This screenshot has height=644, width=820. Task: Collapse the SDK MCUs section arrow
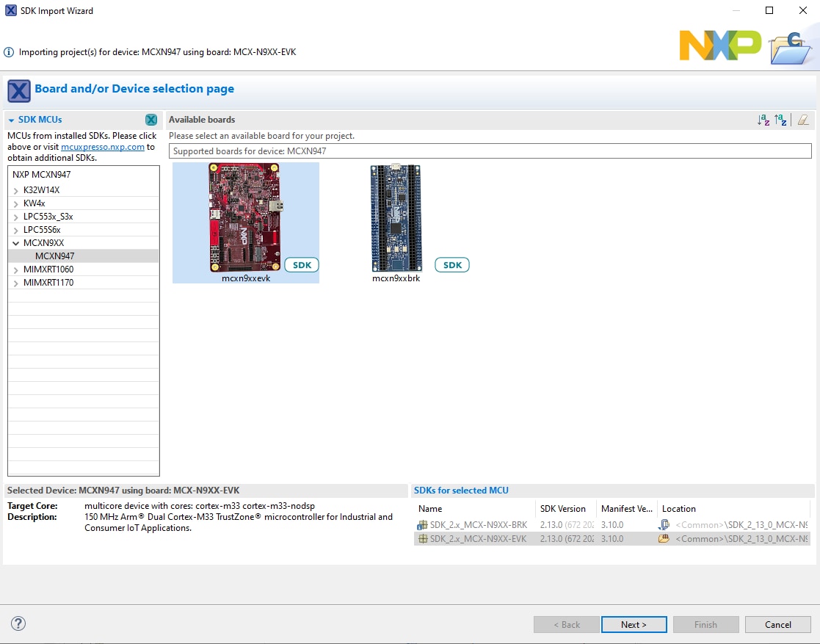(x=12, y=120)
